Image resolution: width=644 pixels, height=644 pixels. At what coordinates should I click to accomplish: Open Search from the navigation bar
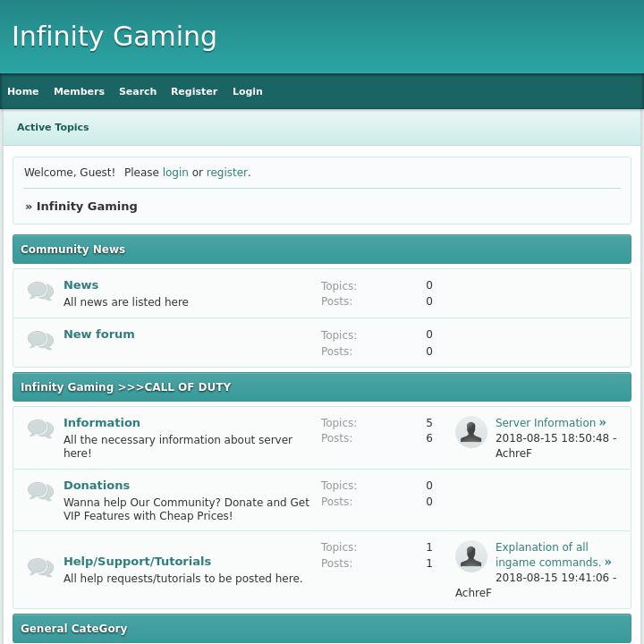point(138,91)
